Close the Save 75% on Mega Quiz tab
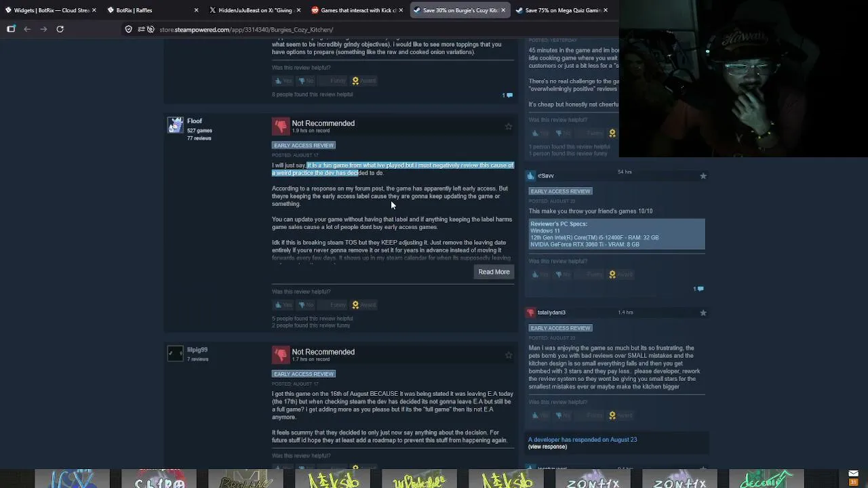Screen dimensions: 868x488 tap(605, 10)
